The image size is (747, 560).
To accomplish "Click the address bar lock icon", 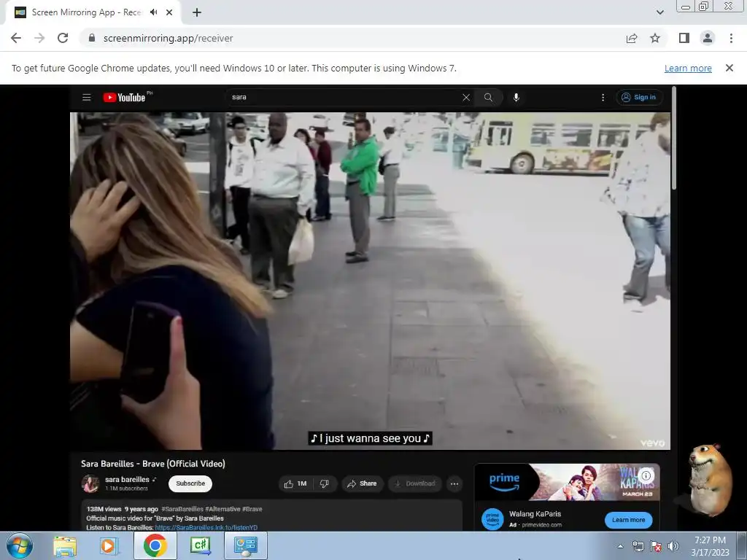I will pyautogui.click(x=92, y=38).
